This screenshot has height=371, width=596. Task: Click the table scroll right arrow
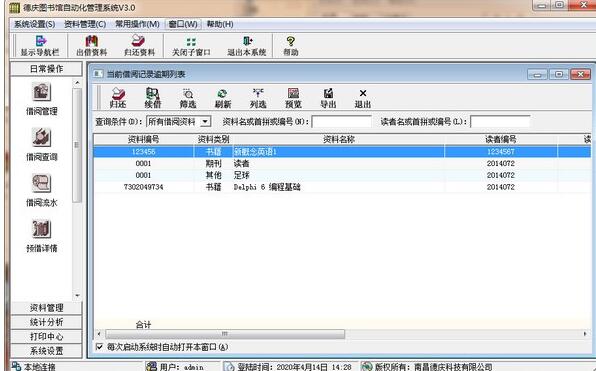pos(585,334)
